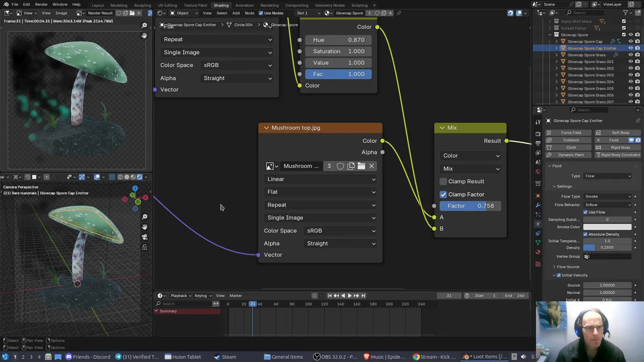Click Smoke Color swatch
This screenshot has width=644, height=362.
tap(607, 227)
